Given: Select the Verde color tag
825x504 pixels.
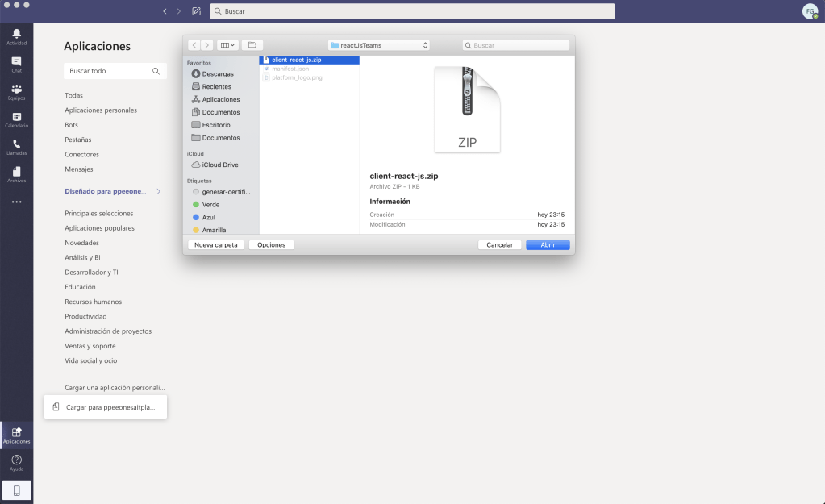Looking at the screenshot, I should pyautogui.click(x=210, y=205).
